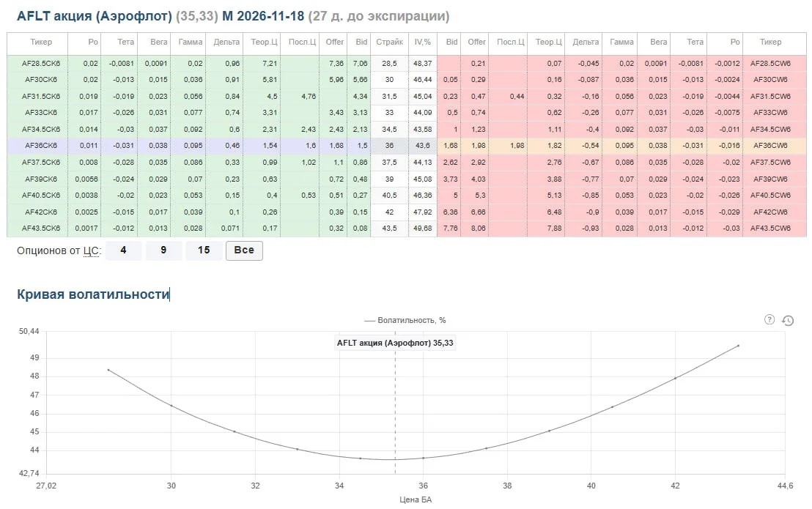
Task: Click put bid price 7,76
Action: click(451, 228)
